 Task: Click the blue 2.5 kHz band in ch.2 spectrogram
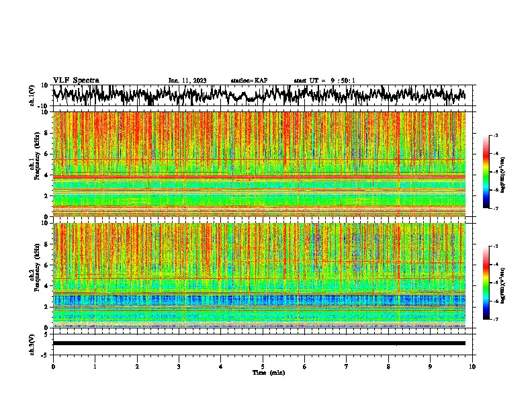tap(259, 300)
